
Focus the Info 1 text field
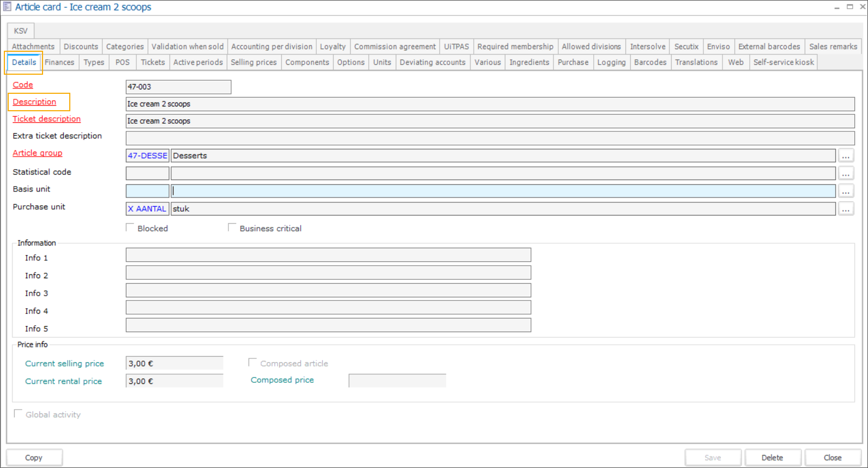328,255
